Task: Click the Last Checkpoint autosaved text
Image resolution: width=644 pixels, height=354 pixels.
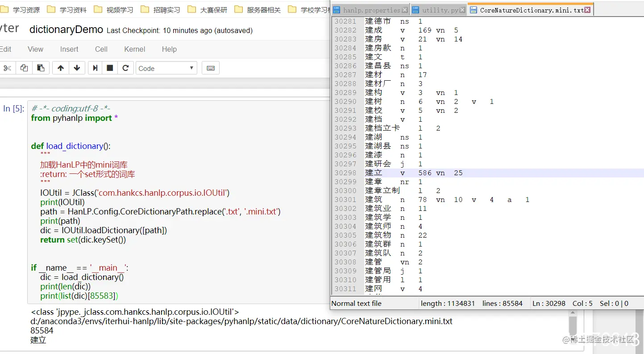Action: coord(179,31)
